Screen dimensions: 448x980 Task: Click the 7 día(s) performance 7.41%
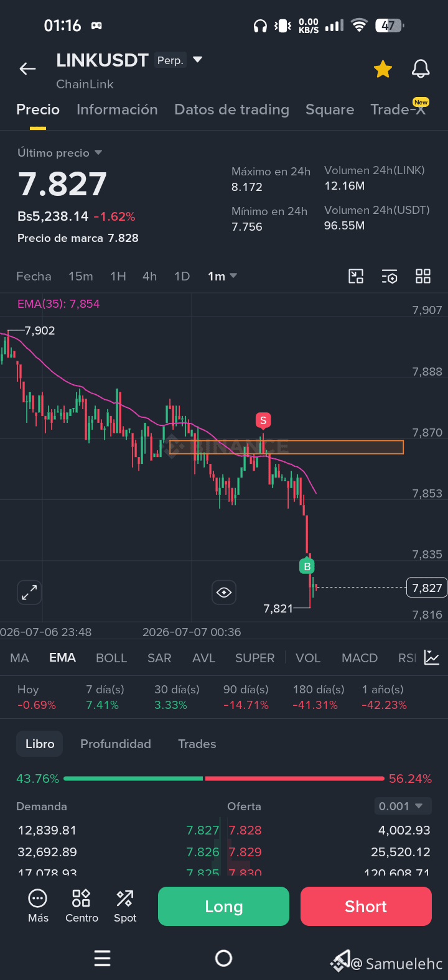(102, 705)
